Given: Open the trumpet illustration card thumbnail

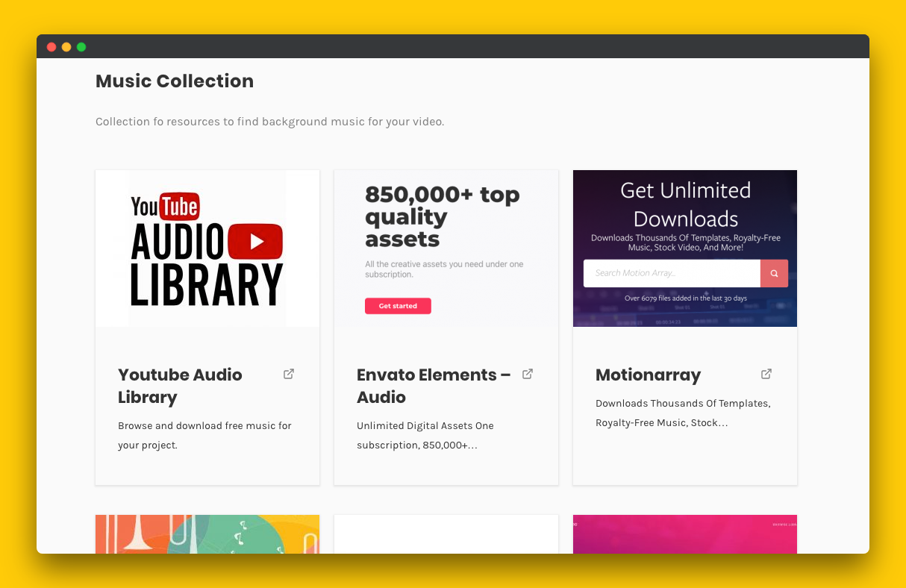Looking at the screenshot, I should point(207,534).
